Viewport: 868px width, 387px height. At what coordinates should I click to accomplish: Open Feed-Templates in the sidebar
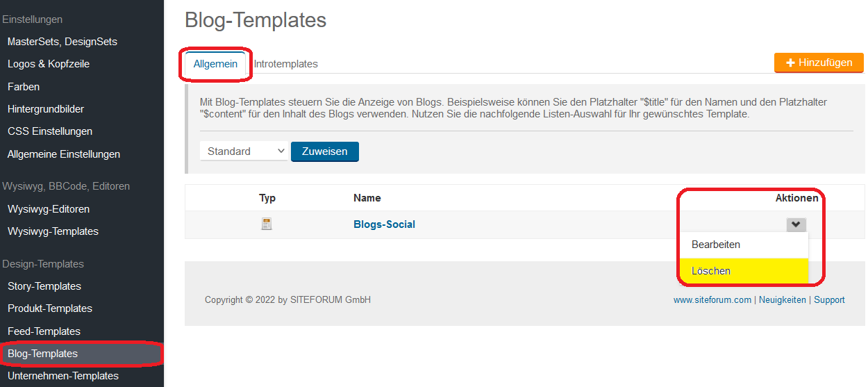[44, 331]
